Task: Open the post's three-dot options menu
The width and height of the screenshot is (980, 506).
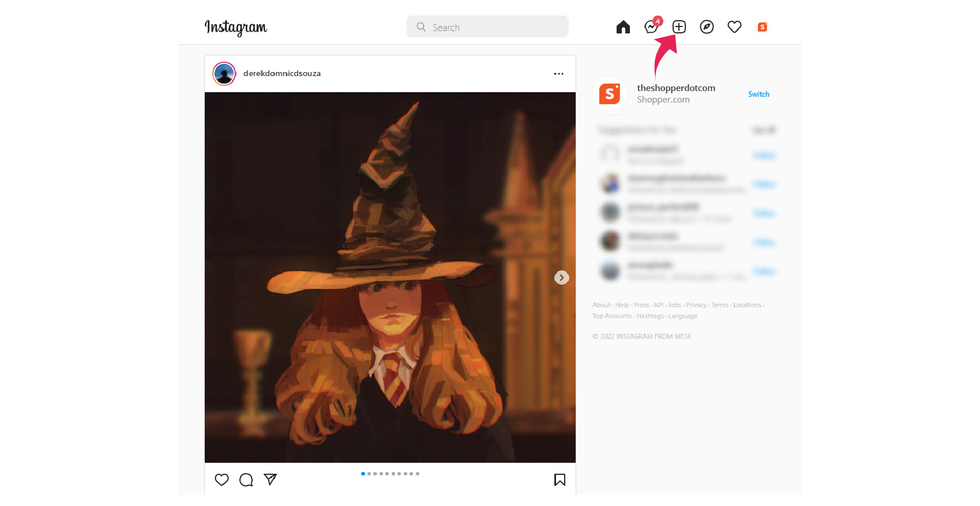Action: (x=558, y=74)
